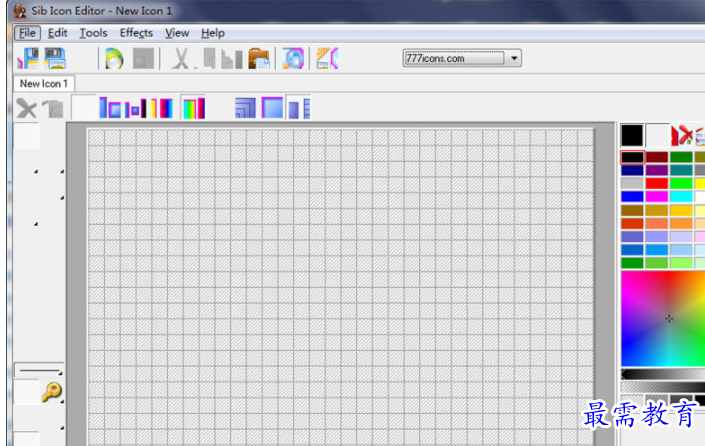This screenshot has width=705, height=446.
Task: Click the gray X delete format icon
Action: (x=27, y=108)
